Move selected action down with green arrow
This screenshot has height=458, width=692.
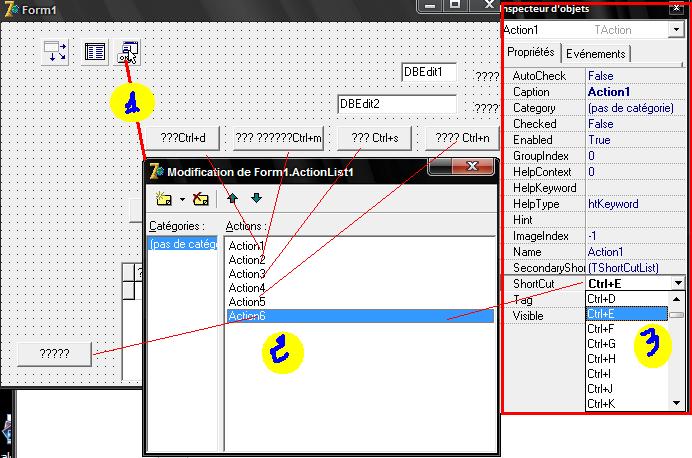(x=256, y=199)
